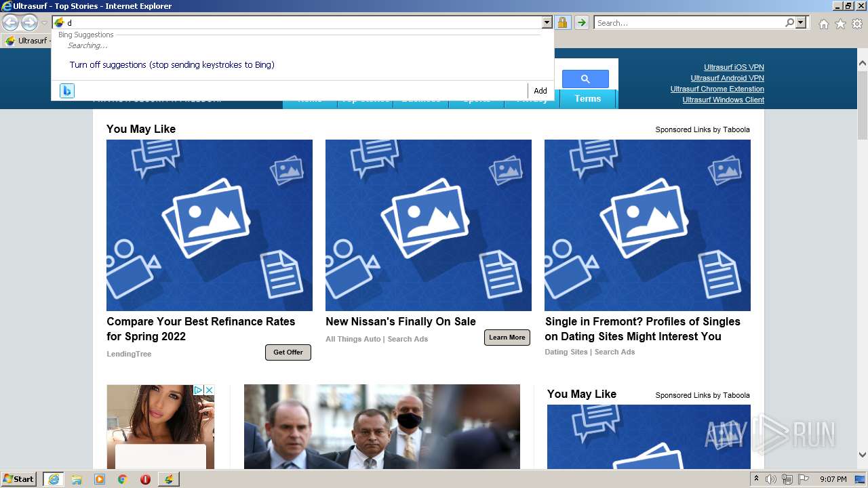Image resolution: width=868 pixels, height=488 pixels.
Task: Open the Ultrasurf Android VPN link
Action: click(x=727, y=78)
